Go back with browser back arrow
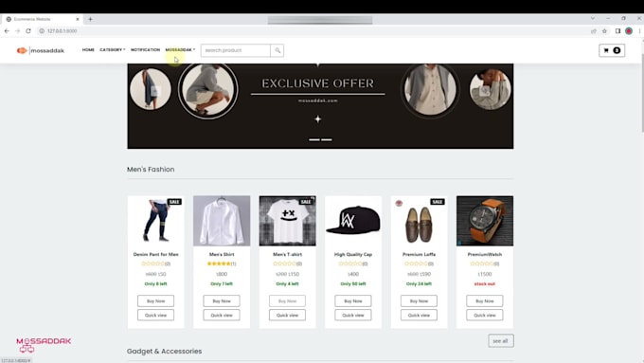This screenshot has width=644, height=363. 7,31
